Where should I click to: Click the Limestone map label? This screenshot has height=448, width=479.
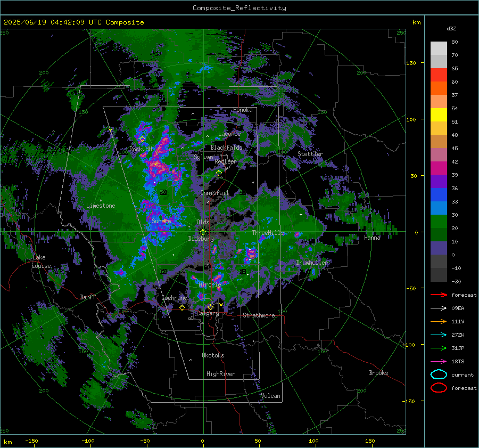click(x=101, y=206)
